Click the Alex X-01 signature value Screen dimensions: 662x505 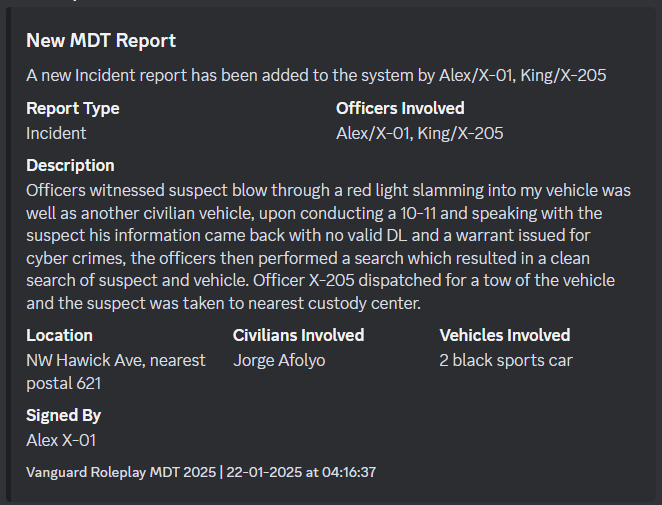click(61, 440)
